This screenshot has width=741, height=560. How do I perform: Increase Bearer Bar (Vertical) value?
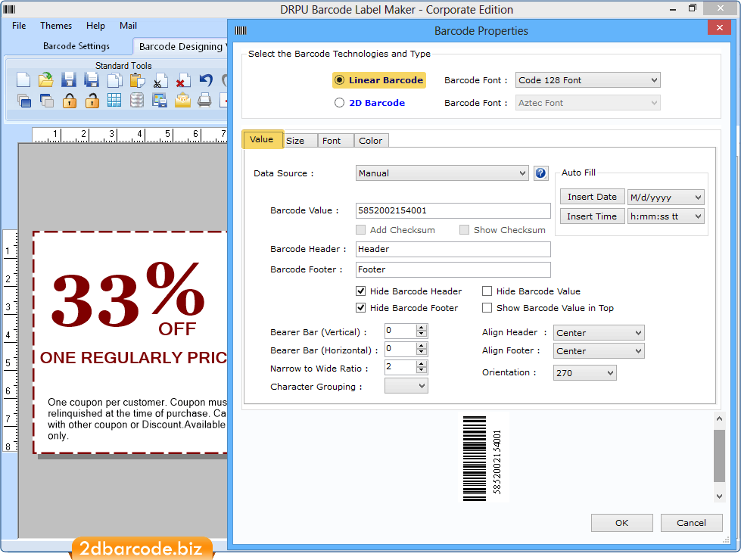(x=422, y=328)
